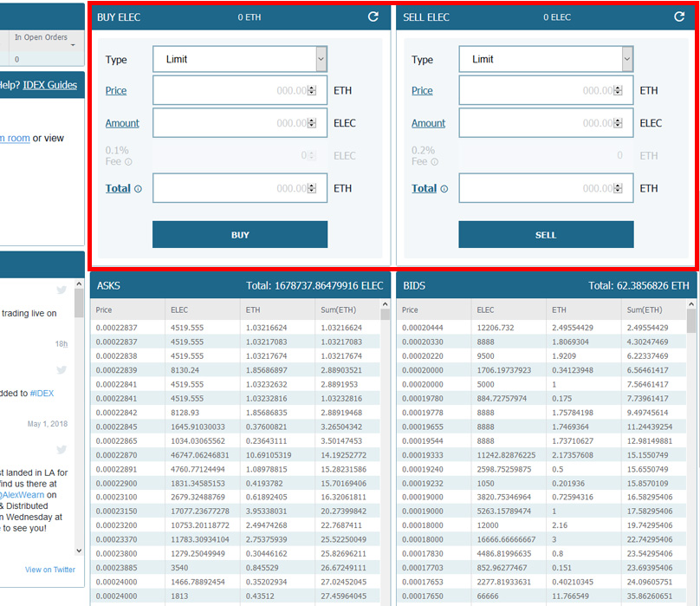Select ask amount 46747.06246831

(x=199, y=455)
